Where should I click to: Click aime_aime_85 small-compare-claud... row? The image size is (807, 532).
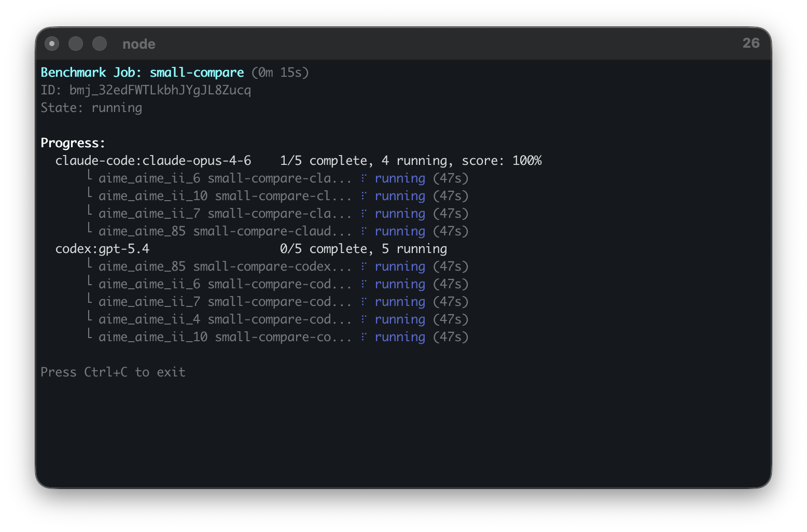pyautogui.click(x=279, y=231)
